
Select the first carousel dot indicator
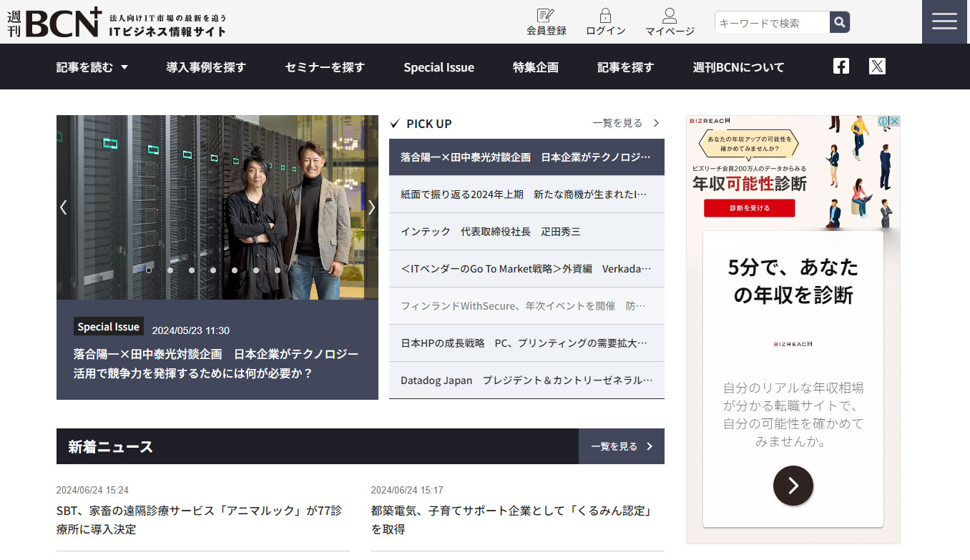[x=149, y=270]
